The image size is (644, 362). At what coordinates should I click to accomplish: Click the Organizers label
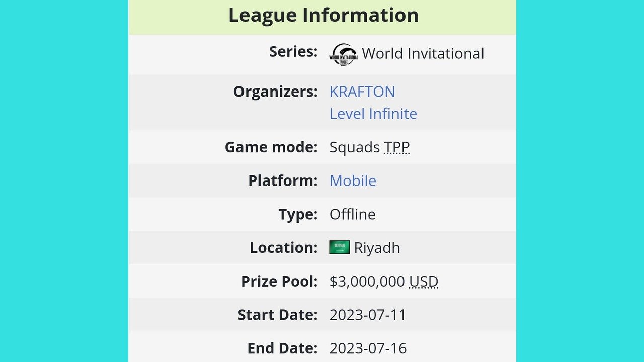pyautogui.click(x=276, y=92)
